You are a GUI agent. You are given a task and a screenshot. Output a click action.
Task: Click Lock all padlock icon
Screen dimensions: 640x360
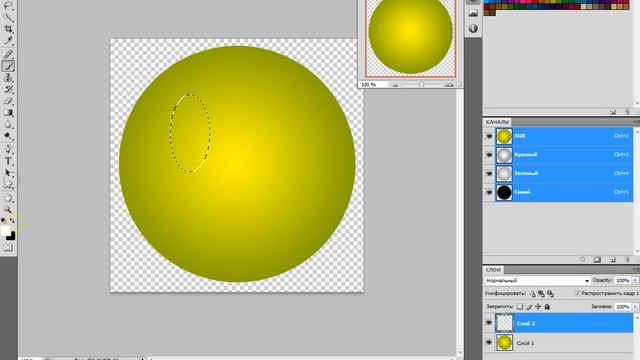click(x=547, y=307)
